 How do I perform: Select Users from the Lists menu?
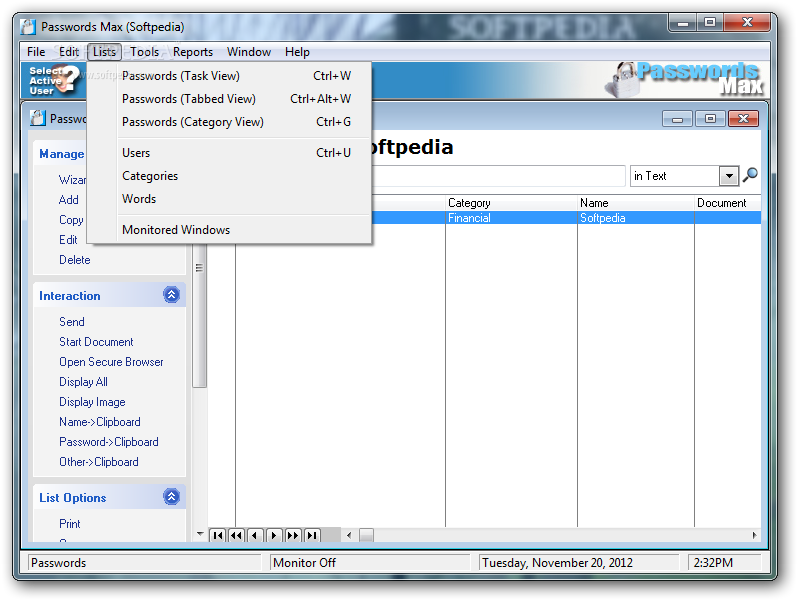pyautogui.click(x=230, y=153)
